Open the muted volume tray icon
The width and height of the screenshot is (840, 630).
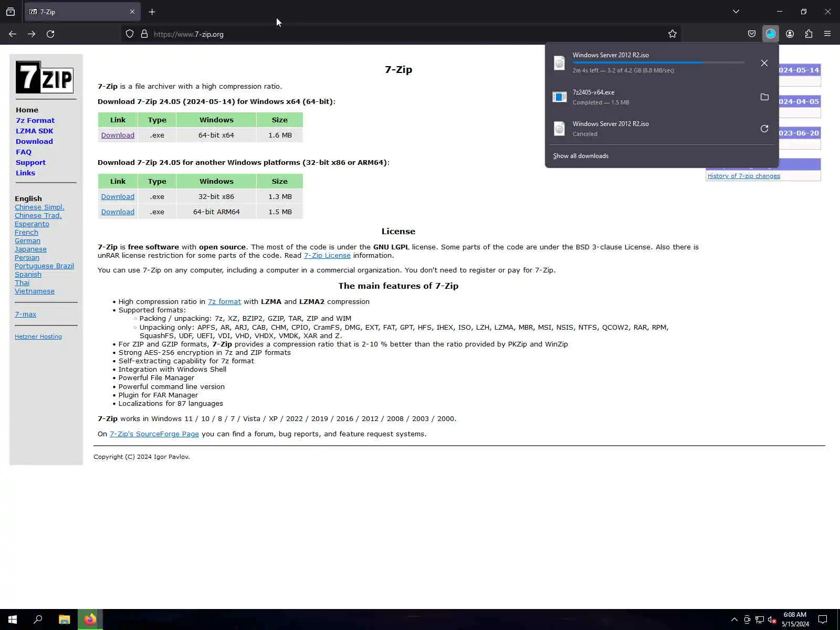point(772,619)
